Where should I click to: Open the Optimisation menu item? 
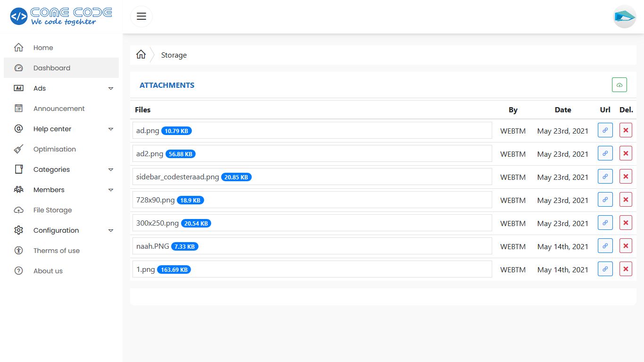coord(54,149)
